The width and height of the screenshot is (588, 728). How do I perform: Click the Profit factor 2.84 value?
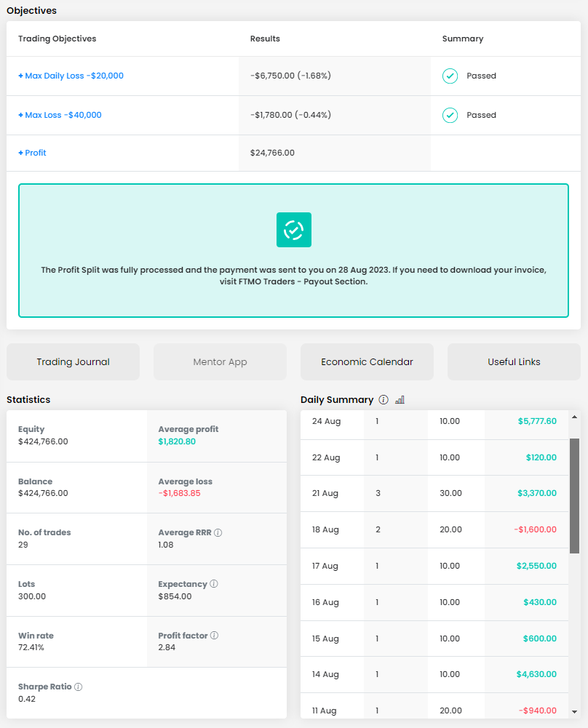pos(167,647)
